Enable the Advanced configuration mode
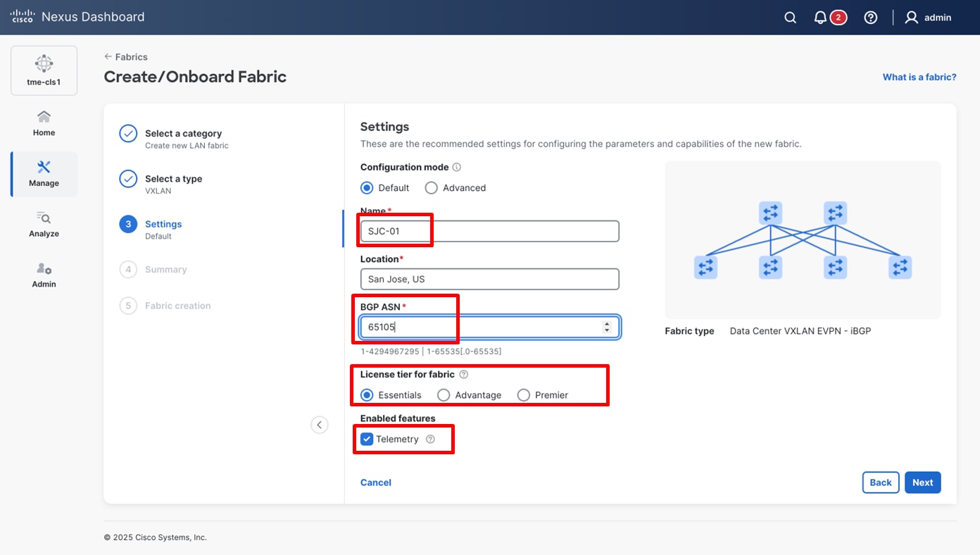This screenshot has height=555, width=980. click(431, 187)
